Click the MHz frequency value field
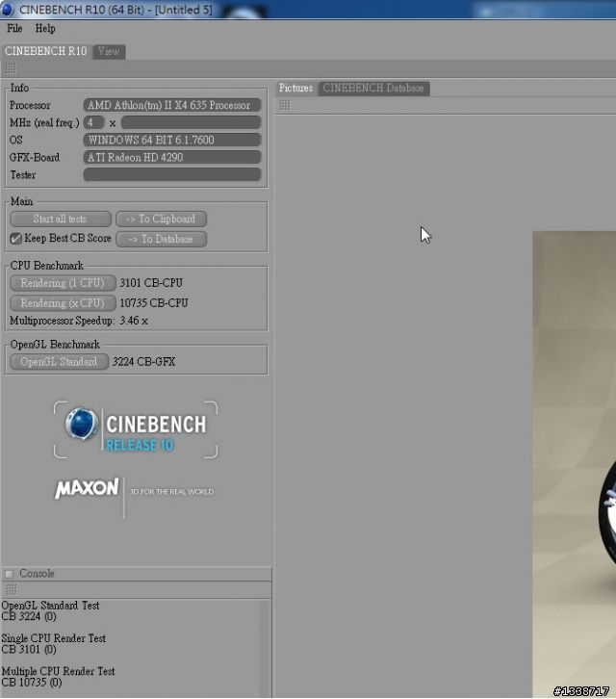 click(x=191, y=122)
